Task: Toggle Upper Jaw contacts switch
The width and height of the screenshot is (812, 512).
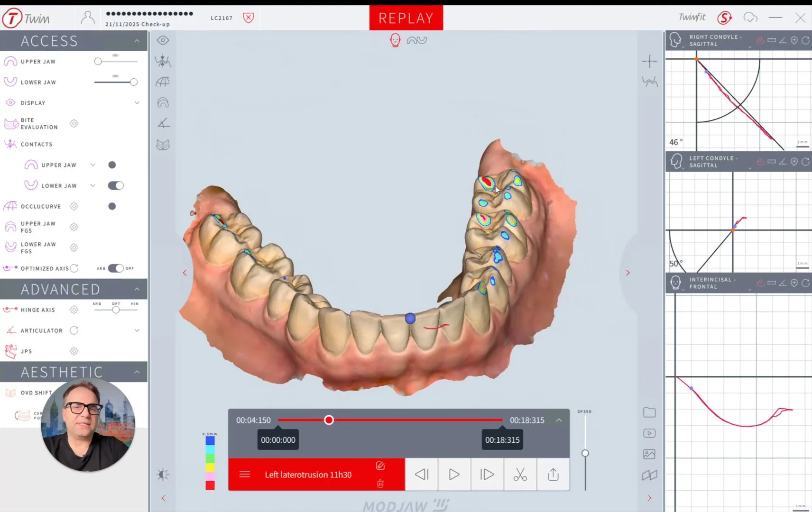Action: point(112,165)
